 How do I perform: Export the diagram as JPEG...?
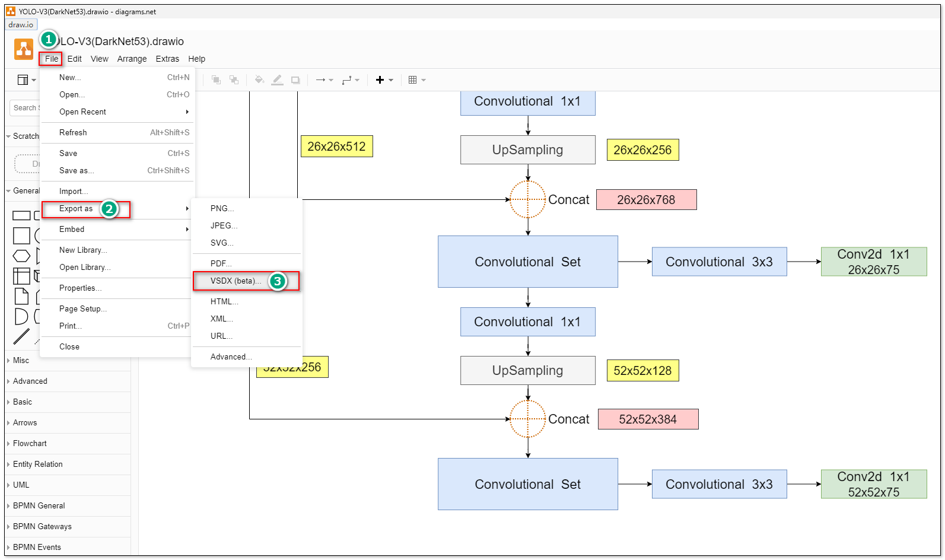247,225
